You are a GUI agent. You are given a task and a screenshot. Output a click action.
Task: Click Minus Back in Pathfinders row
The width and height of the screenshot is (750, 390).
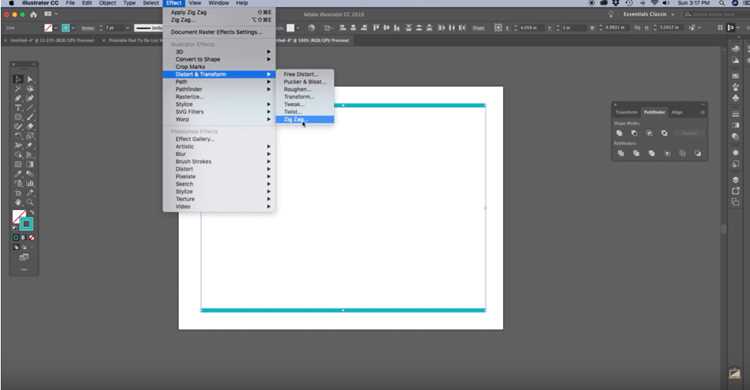pos(698,154)
